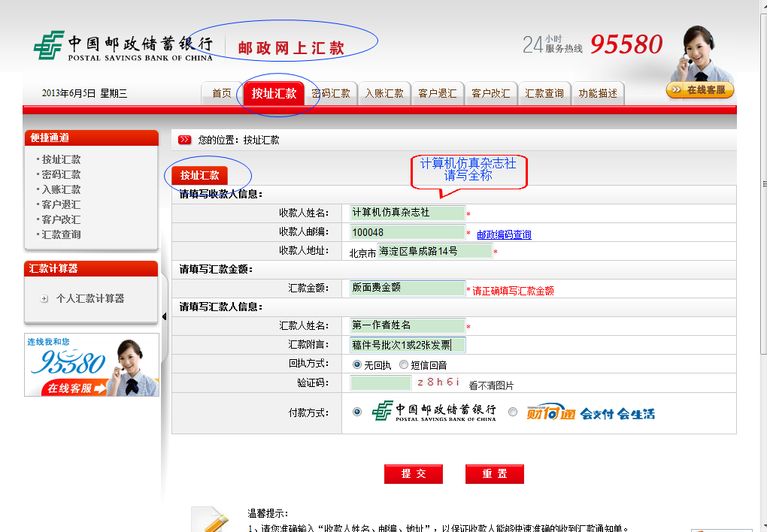
Task: Click the 请正确填写汇款金额 error message
Action: pos(513,291)
